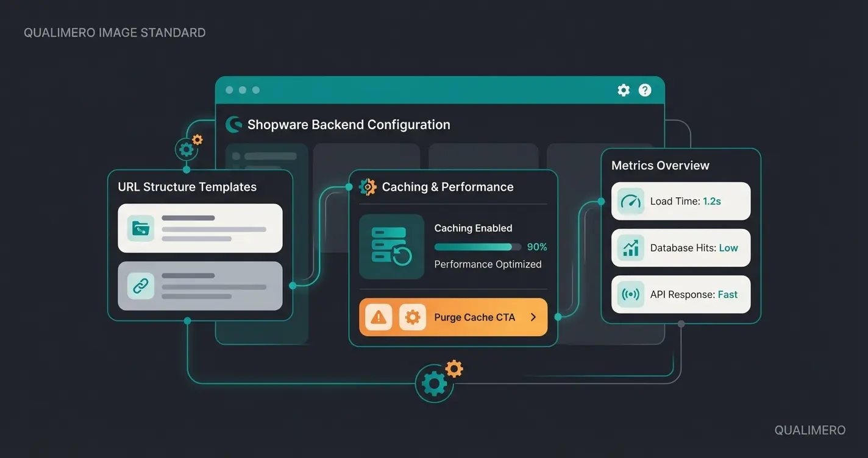Screen dimensions: 868x458
Task: Click the folder icon in URL Structure Templates
Action: point(139,228)
